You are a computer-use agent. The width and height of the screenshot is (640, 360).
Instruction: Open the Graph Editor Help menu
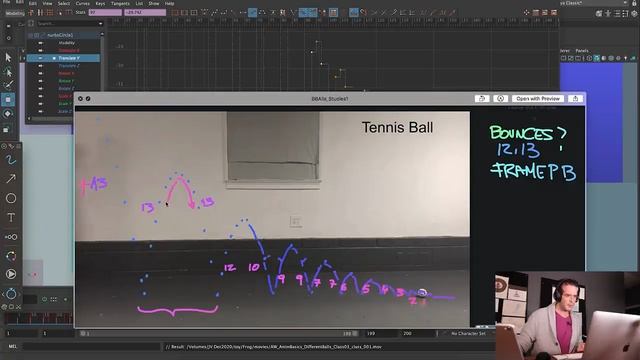(169, 3)
